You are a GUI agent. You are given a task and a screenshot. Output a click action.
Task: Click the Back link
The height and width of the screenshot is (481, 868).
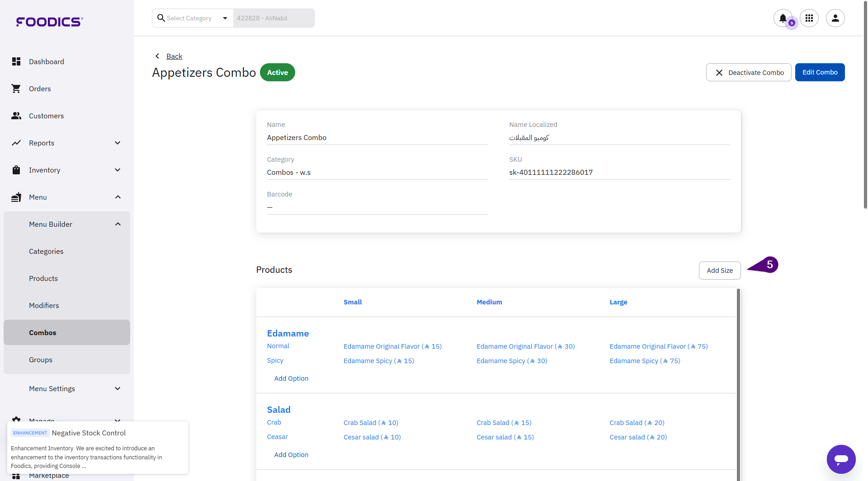click(x=174, y=56)
